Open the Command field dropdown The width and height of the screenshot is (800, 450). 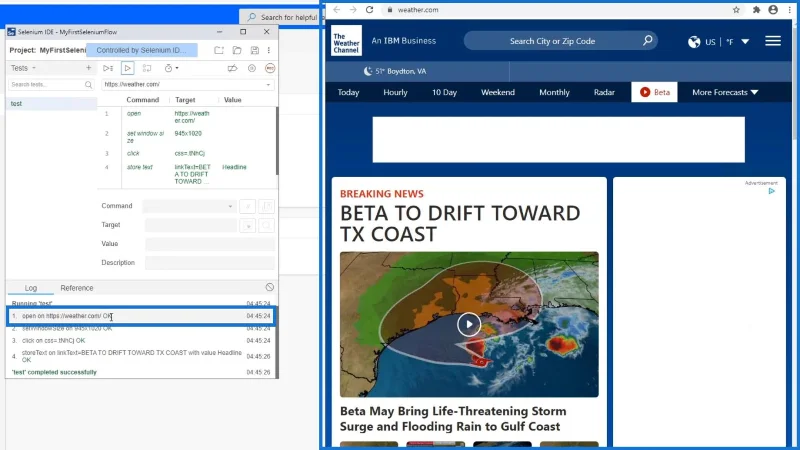pos(230,206)
